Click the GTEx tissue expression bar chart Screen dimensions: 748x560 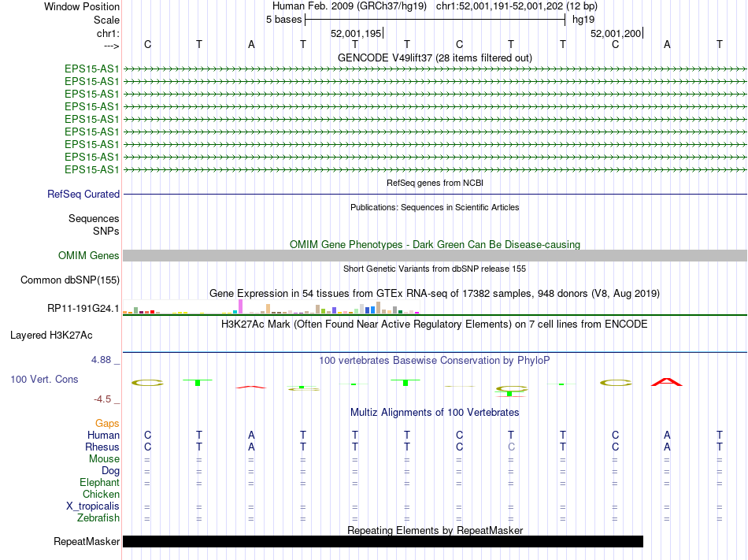click(x=271, y=306)
